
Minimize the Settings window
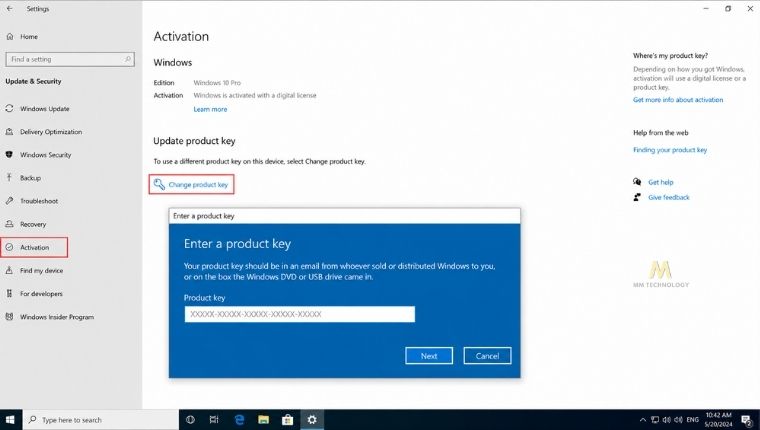706,9
